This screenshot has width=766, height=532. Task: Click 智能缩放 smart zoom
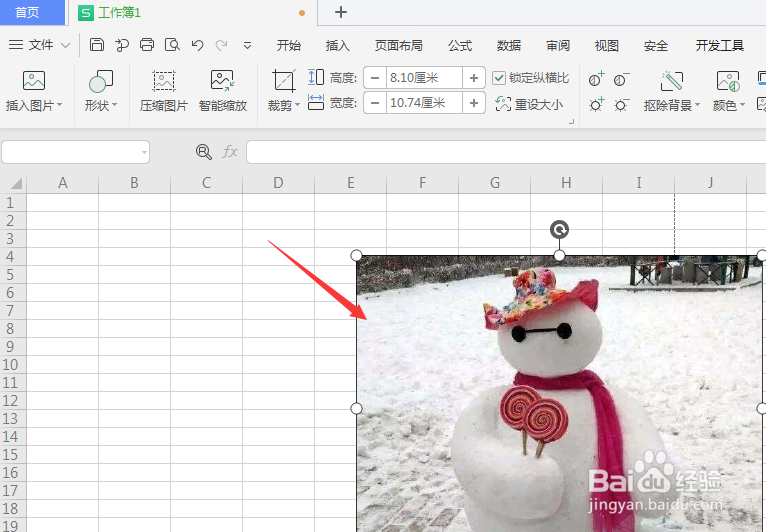click(223, 91)
